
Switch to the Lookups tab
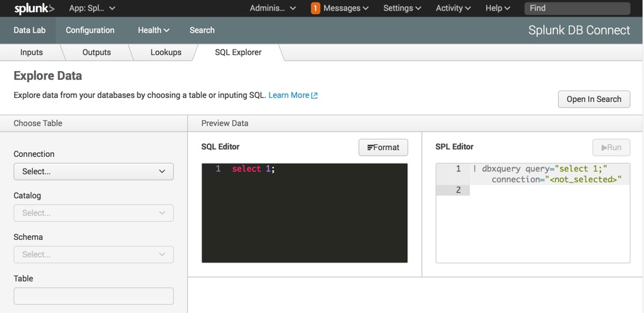(x=166, y=52)
